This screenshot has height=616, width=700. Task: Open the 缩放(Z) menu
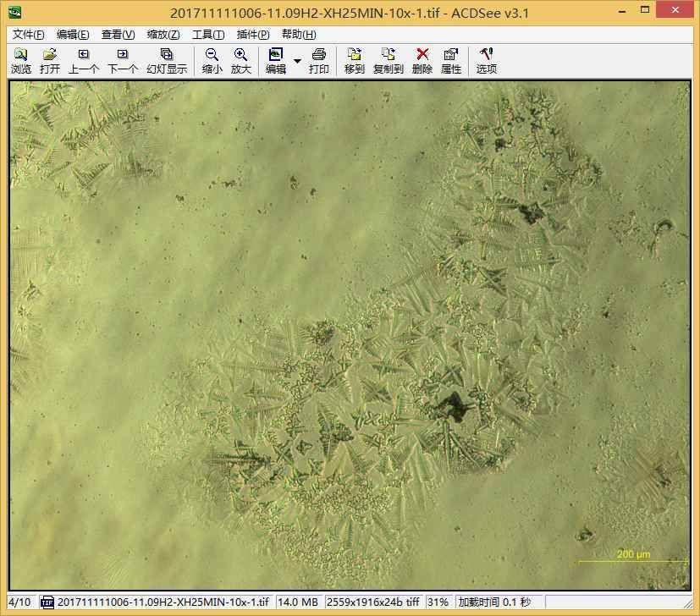click(x=163, y=35)
